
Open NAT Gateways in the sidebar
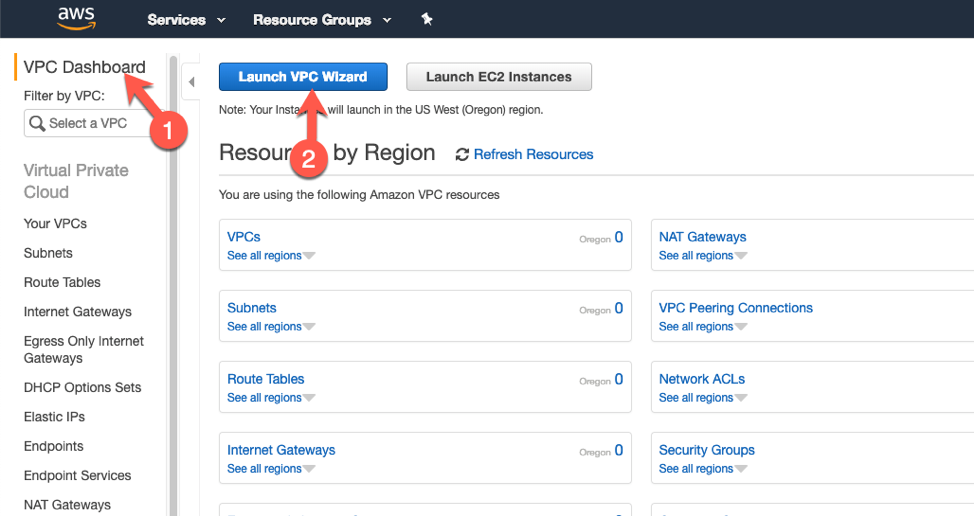coord(67,505)
